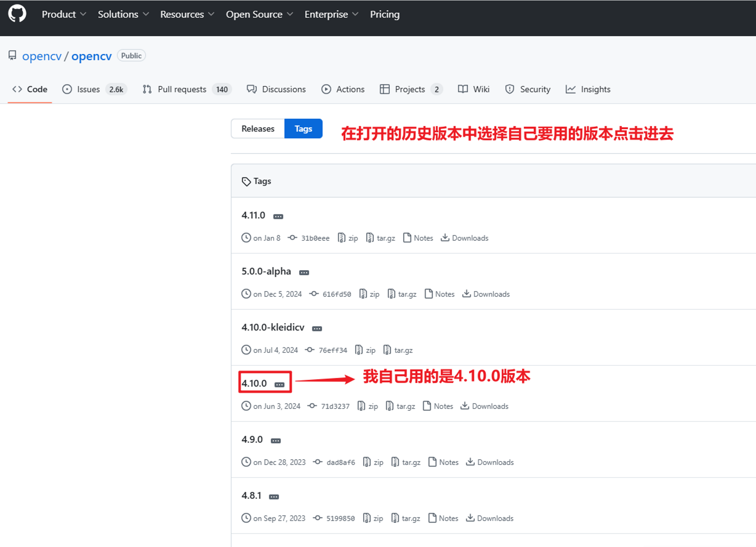View release Notes for 4.9.0
The image size is (756, 547).
[443, 462]
